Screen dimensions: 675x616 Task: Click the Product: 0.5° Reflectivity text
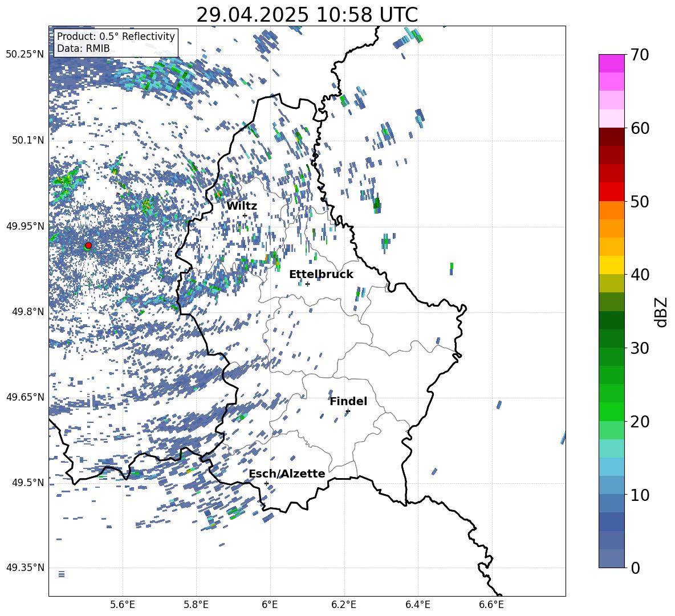pos(116,36)
